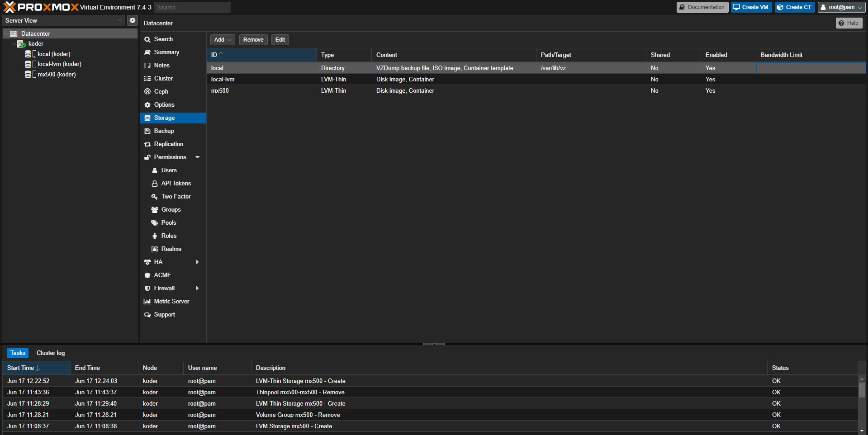Type in the top Search field
Image resolution: width=868 pixels, height=435 pixels.
click(x=192, y=7)
